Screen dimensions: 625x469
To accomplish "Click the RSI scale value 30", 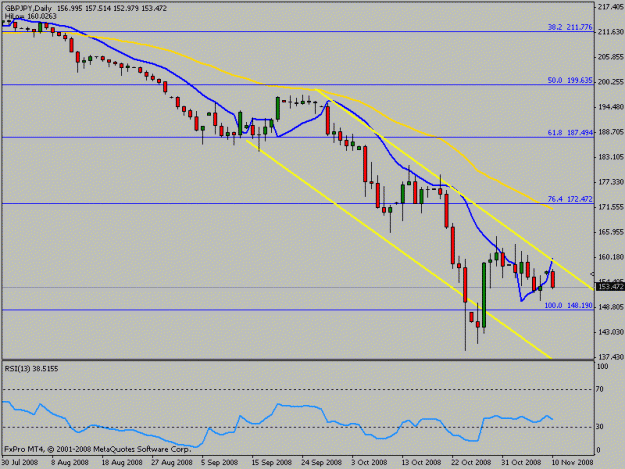I will coord(600,427).
